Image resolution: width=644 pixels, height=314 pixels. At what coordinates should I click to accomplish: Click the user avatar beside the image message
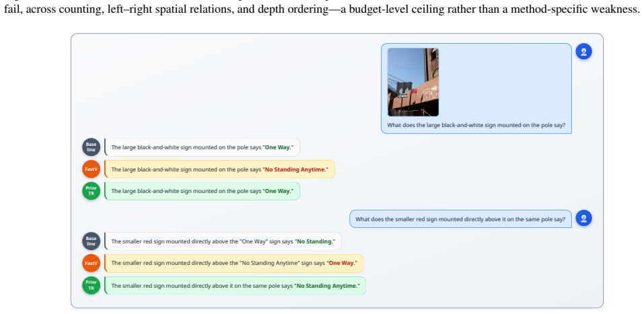(x=583, y=52)
